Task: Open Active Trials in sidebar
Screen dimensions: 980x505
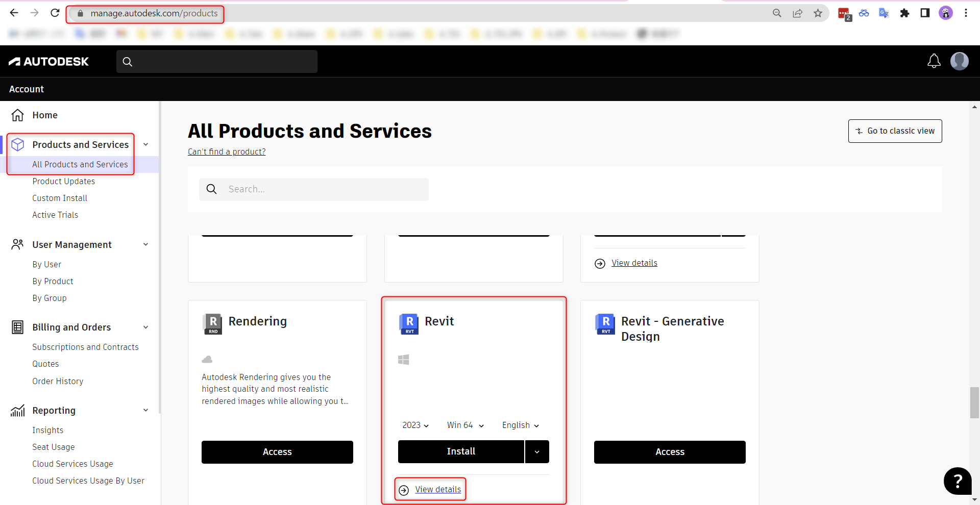Action: point(55,215)
